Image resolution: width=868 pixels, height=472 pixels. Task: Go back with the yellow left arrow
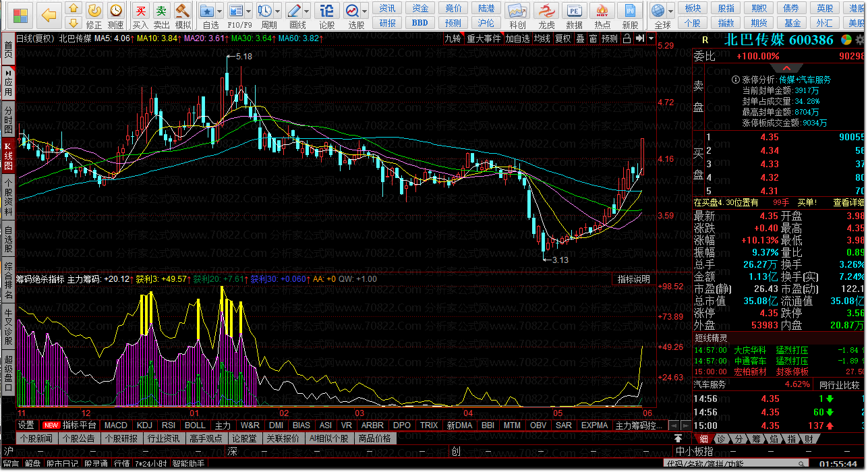[x=48, y=15]
